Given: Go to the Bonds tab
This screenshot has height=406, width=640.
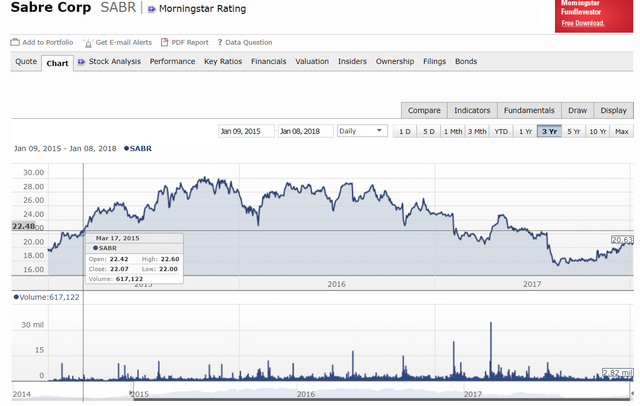Looking at the screenshot, I should [x=466, y=61].
